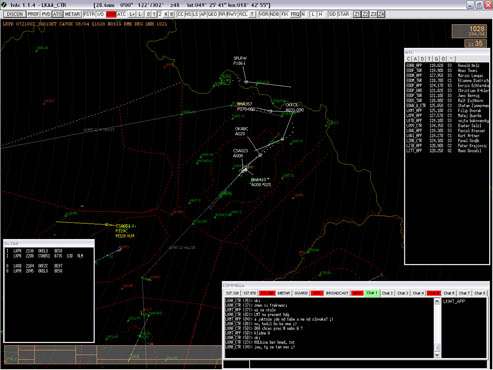Select the GUARD channel tab
The width and height of the screenshot is (493, 370).
pyautogui.click(x=301, y=293)
